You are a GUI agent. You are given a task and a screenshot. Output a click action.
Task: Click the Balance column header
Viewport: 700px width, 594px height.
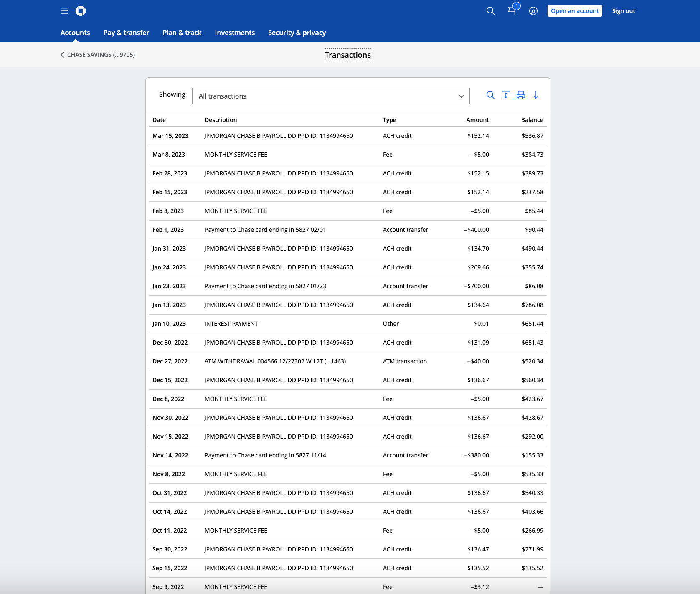coord(532,120)
